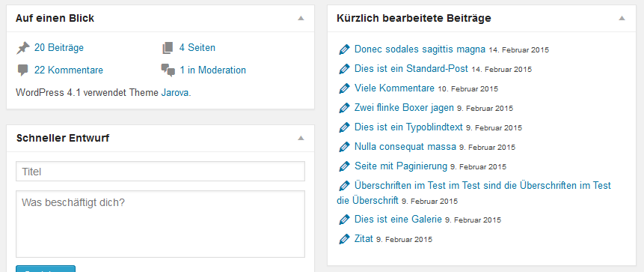644x272 pixels.
Task: Click the double-bubble icon beside 1 in Moderation
Action: (x=168, y=70)
